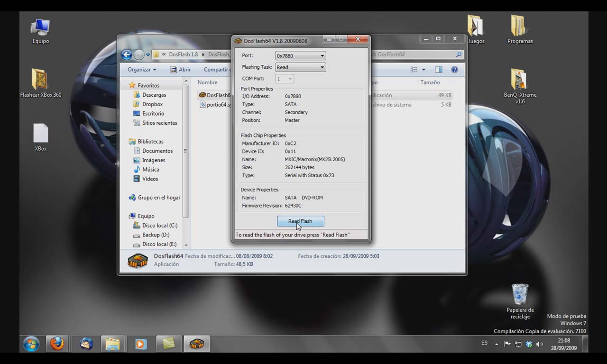Open the Vídeos library
This screenshot has width=607, height=364.
click(x=150, y=179)
